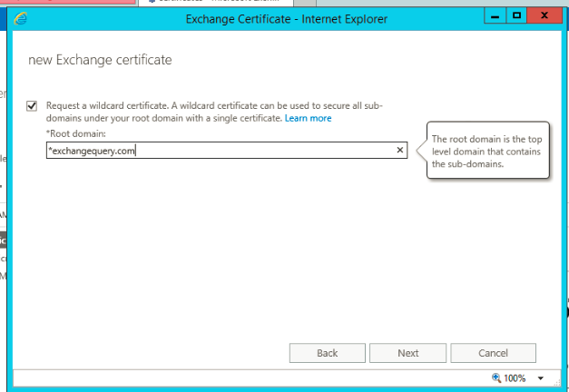Uncheck the wildcard certificate request checkbox
The height and width of the screenshot is (392, 569).
coord(33,106)
